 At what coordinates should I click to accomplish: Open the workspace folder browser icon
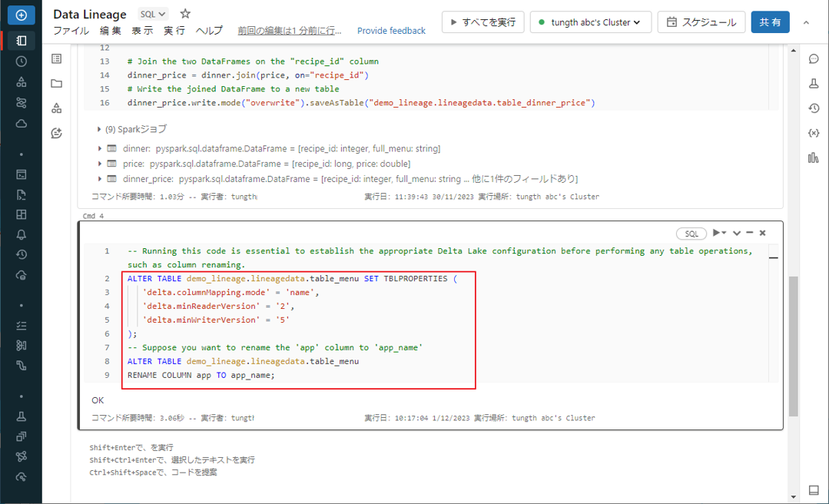click(56, 84)
